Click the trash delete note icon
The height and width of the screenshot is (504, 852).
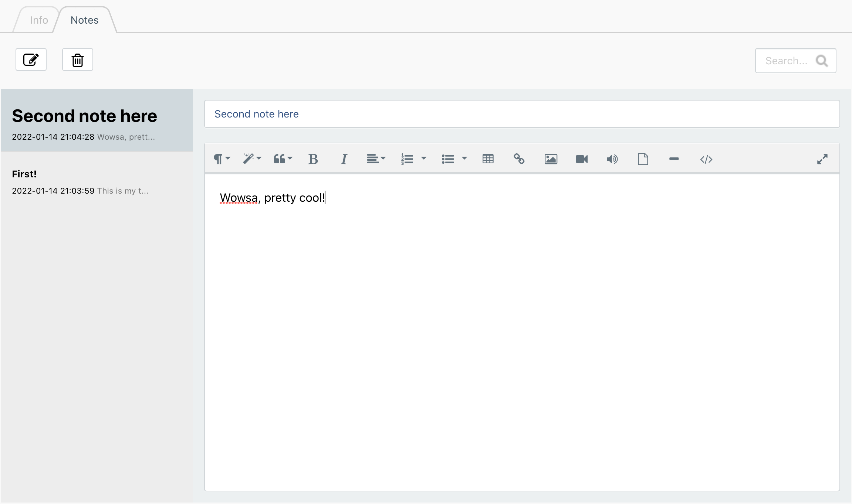click(77, 59)
